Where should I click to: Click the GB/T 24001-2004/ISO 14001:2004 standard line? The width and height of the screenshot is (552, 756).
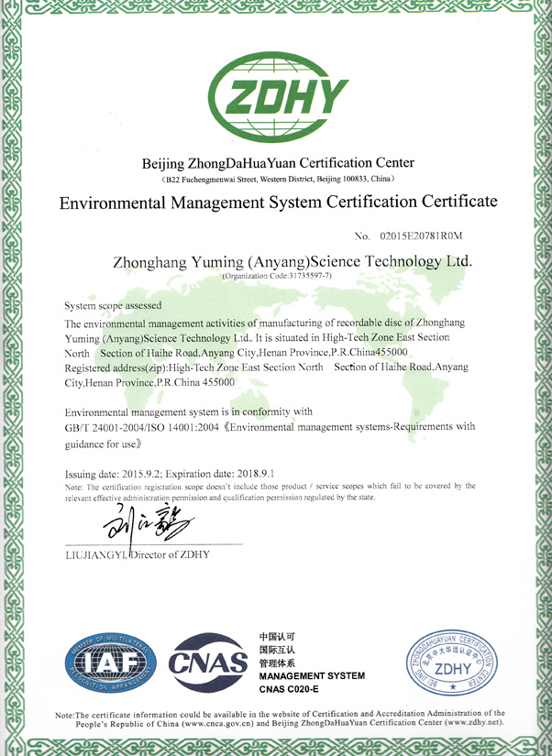[x=270, y=427]
